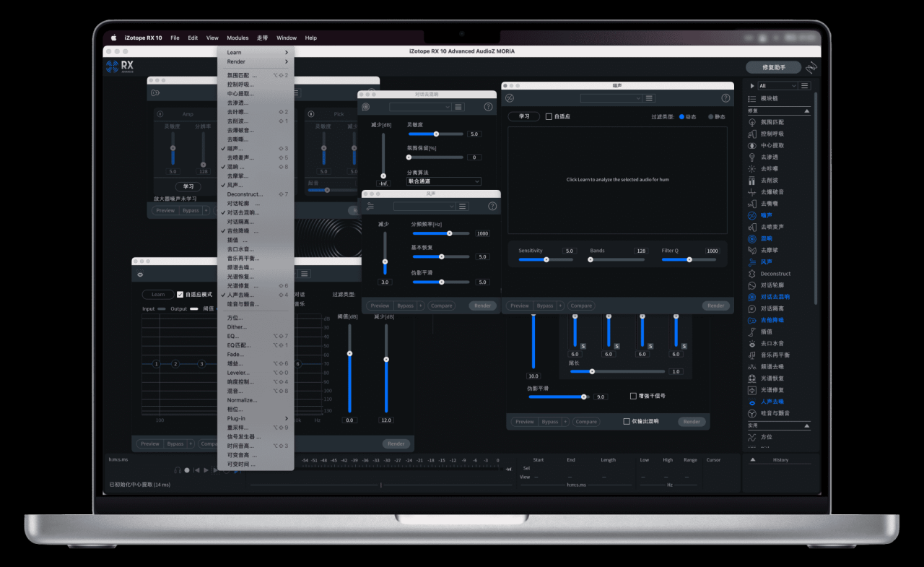Click Render in the 风声 window
The image size is (924, 567).
point(483,306)
